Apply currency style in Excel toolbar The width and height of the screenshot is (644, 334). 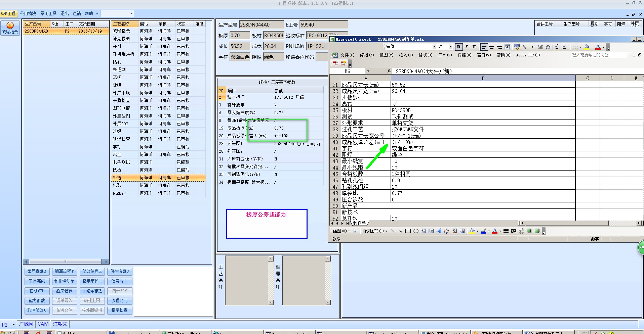click(517, 47)
